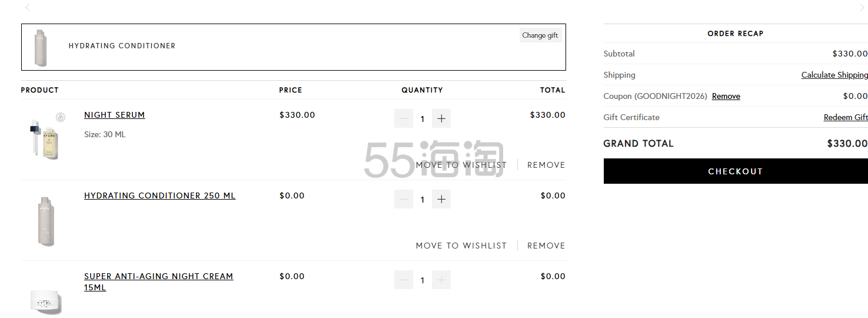Click minus button for Night Cream quantity
This screenshot has height=318, width=868.
[x=404, y=280]
